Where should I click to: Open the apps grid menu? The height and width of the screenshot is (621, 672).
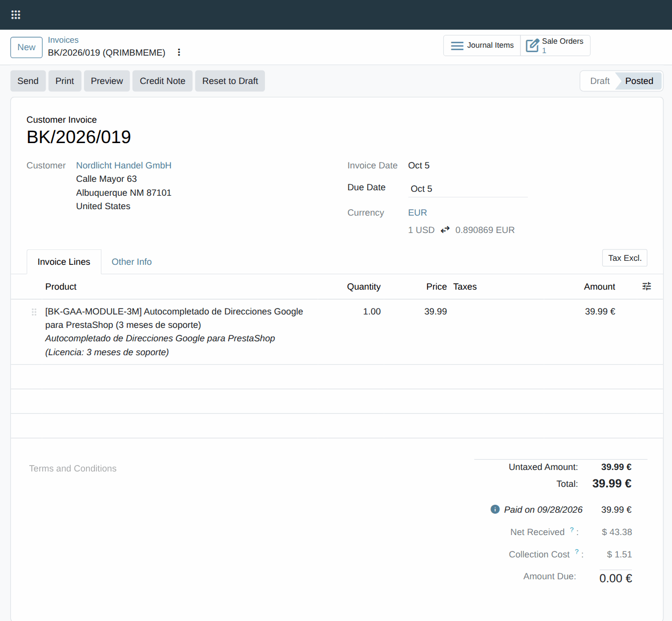[x=16, y=15]
